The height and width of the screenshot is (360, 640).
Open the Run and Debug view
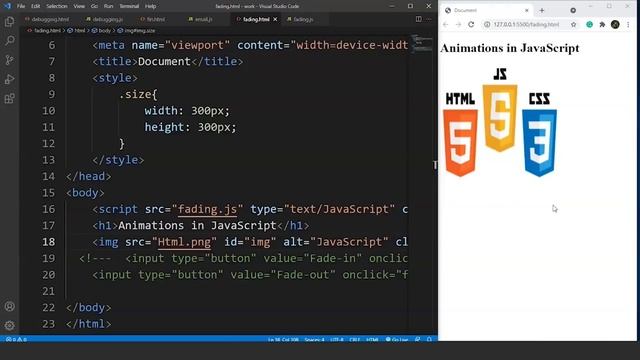click(9, 79)
